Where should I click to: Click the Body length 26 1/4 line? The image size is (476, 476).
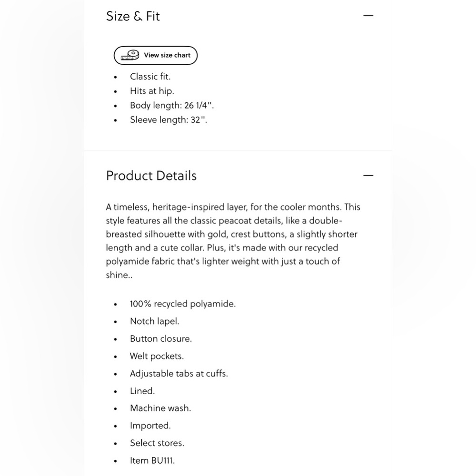tap(172, 105)
